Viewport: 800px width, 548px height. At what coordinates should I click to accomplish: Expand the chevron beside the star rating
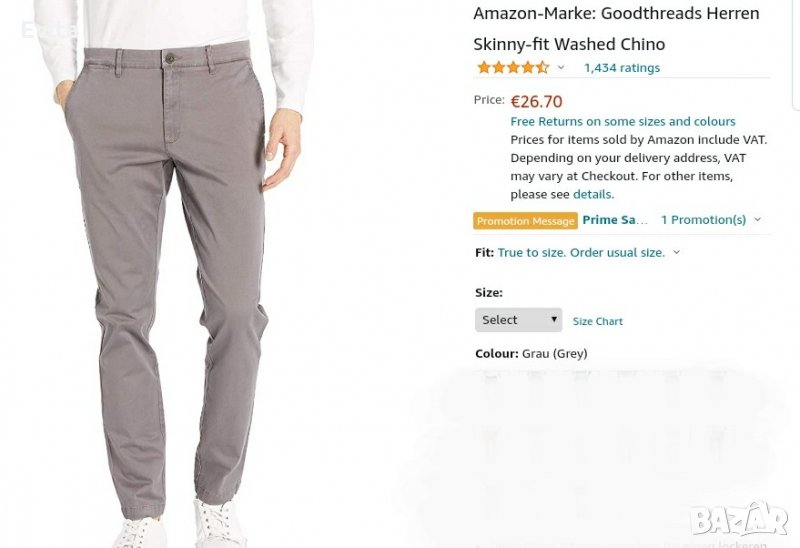561,68
